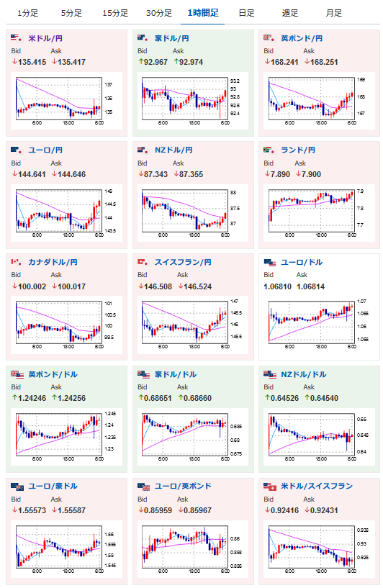Screen dimensions: 383x588
Task: Open the ユーロ/円 currency pair link
Action: [45, 150]
